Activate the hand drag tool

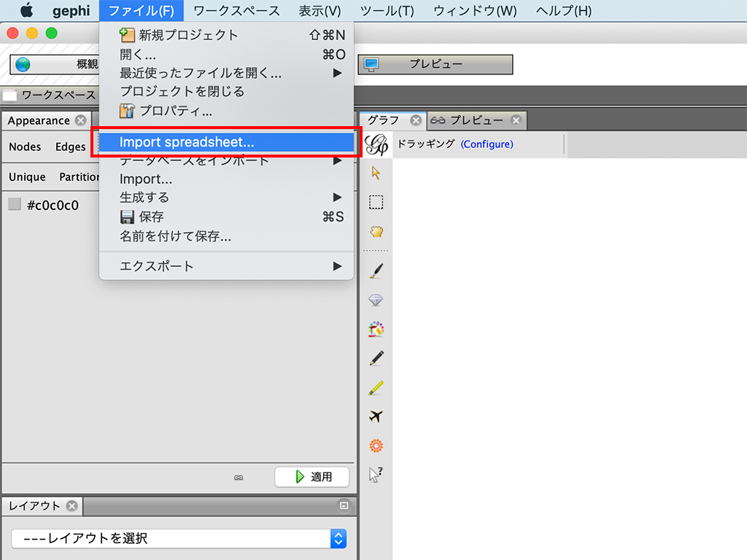(376, 232)
